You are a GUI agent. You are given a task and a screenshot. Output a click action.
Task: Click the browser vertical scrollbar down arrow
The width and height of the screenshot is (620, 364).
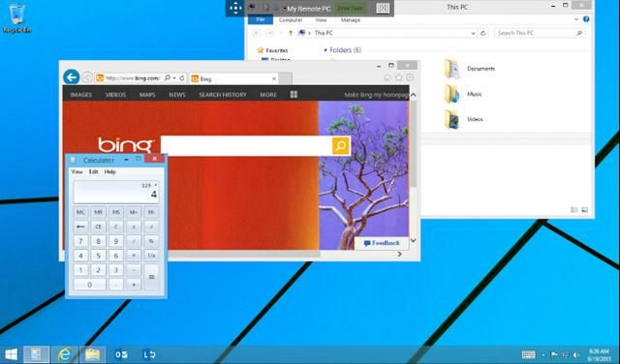point(414,240)
